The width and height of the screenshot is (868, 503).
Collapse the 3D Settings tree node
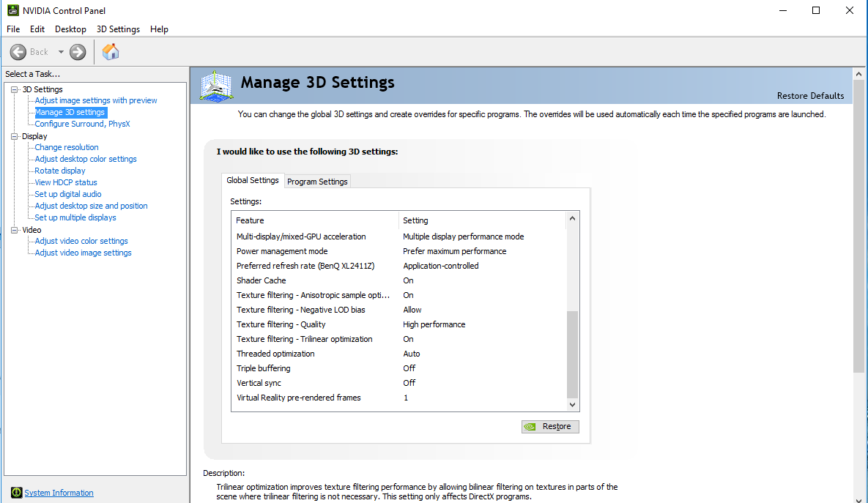15,89
